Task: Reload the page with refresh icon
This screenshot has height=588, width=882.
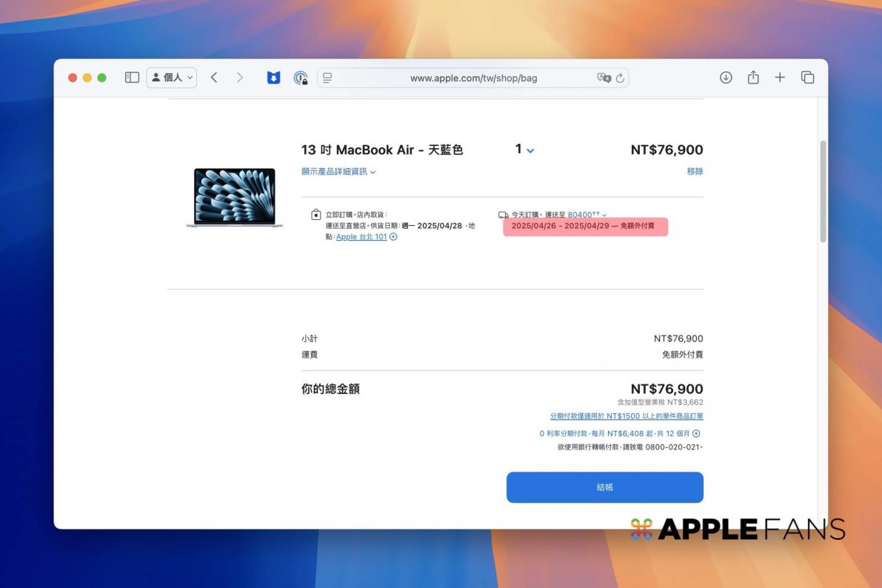Action: point(620,78)
